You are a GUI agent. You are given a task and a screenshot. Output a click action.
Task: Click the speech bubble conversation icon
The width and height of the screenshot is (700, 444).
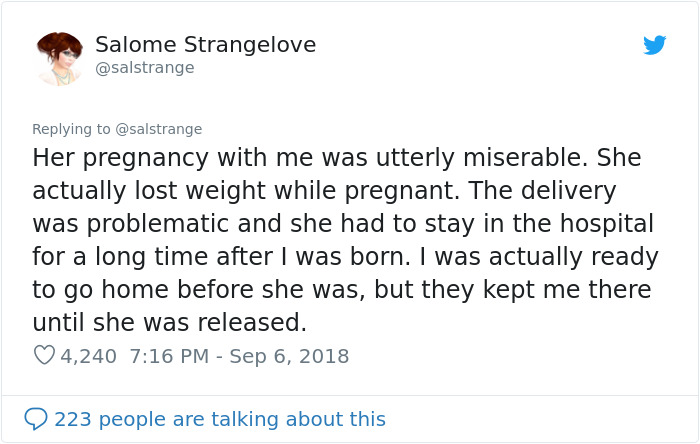[36, 418]
